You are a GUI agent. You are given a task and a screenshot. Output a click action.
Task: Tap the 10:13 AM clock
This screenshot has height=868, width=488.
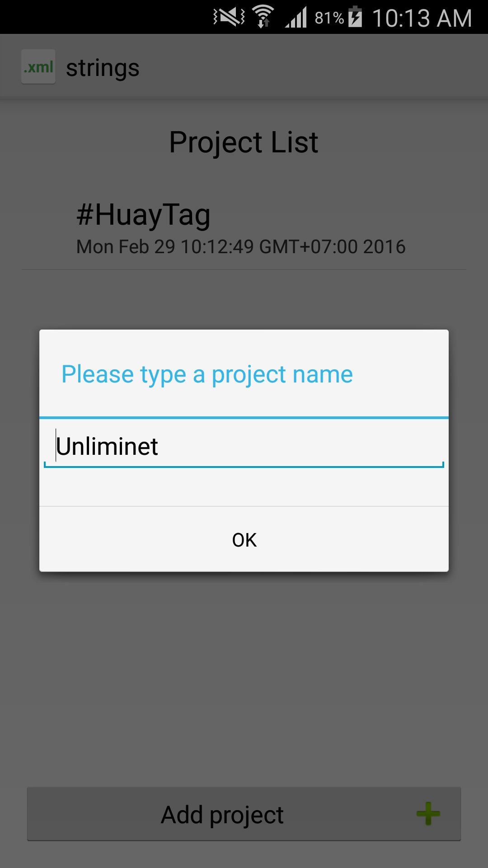coord(422,18)
